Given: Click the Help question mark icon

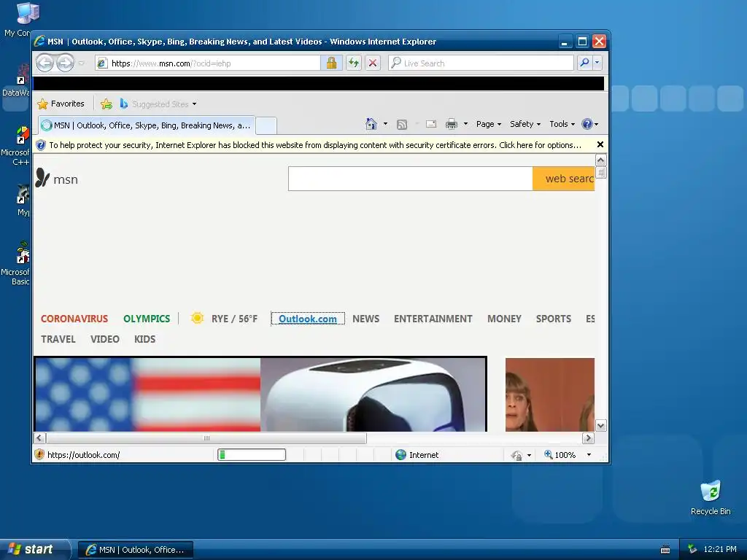Looking at the screenshot, I should (x=587, y=124).
